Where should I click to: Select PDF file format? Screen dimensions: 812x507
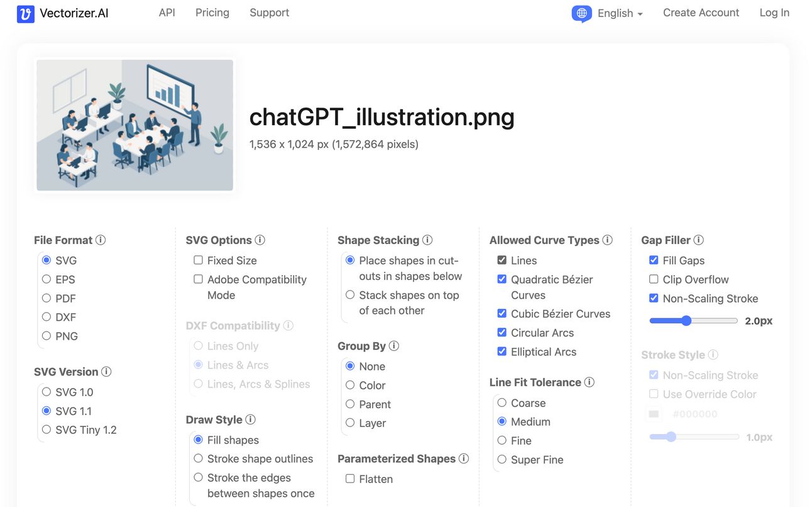[47, 298]
